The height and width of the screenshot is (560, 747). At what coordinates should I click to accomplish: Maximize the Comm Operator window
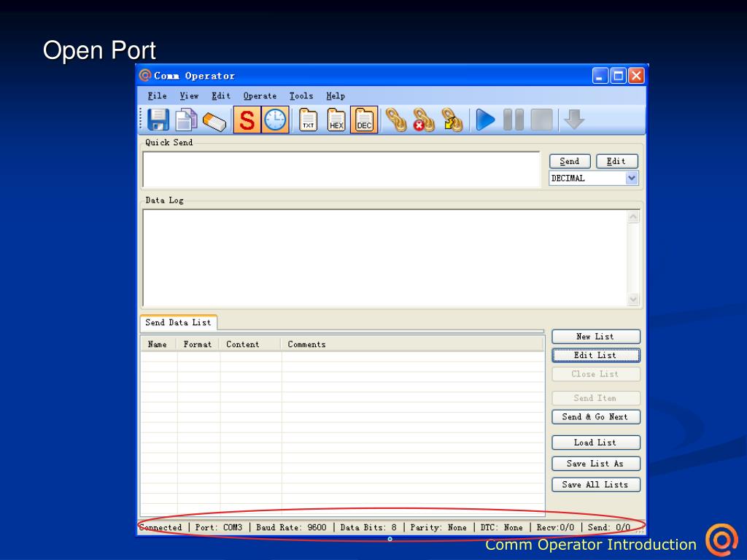tap(619, 76)
